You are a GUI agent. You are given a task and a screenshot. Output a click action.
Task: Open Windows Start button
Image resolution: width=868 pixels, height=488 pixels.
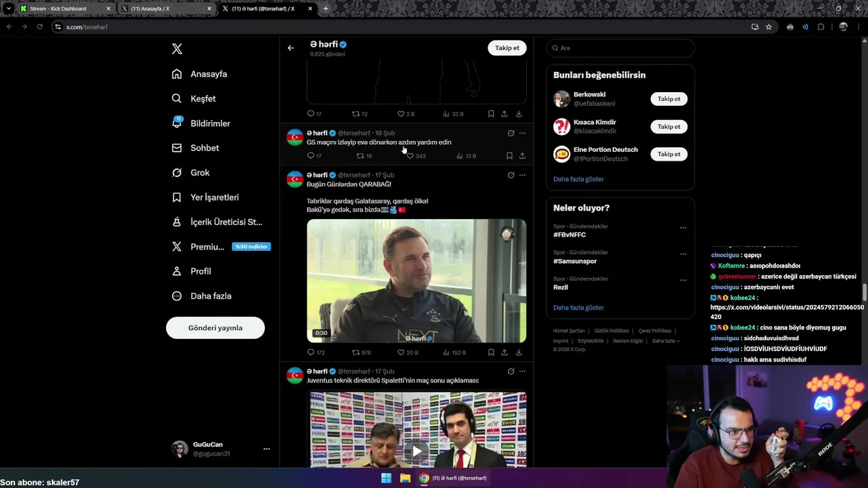386,478
